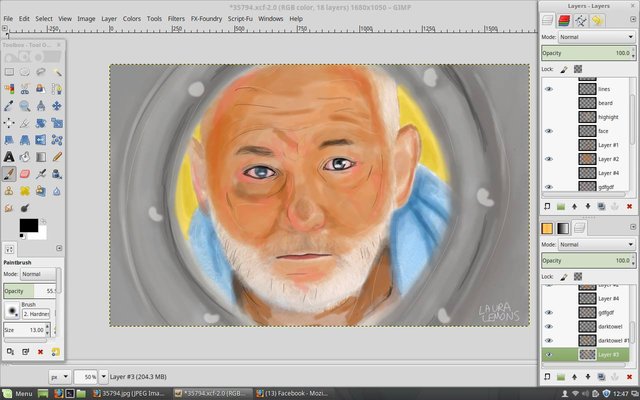Viewport: 640px width, 400px height.
Task: Toggle lock alpha in dock with Channels tab
Action: tap(578, 69)
